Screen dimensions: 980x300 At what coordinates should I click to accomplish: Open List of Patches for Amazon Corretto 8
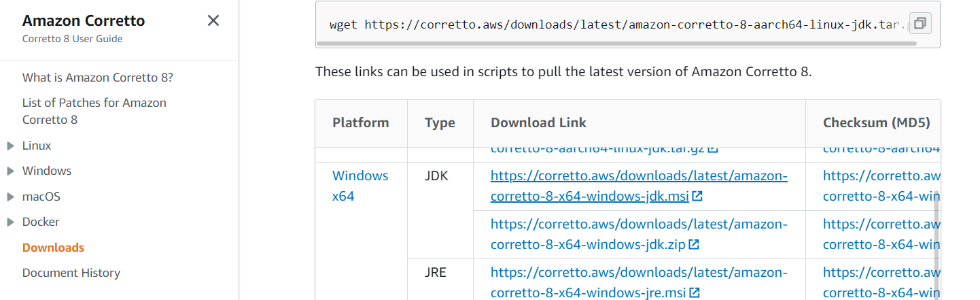point(94,111)
